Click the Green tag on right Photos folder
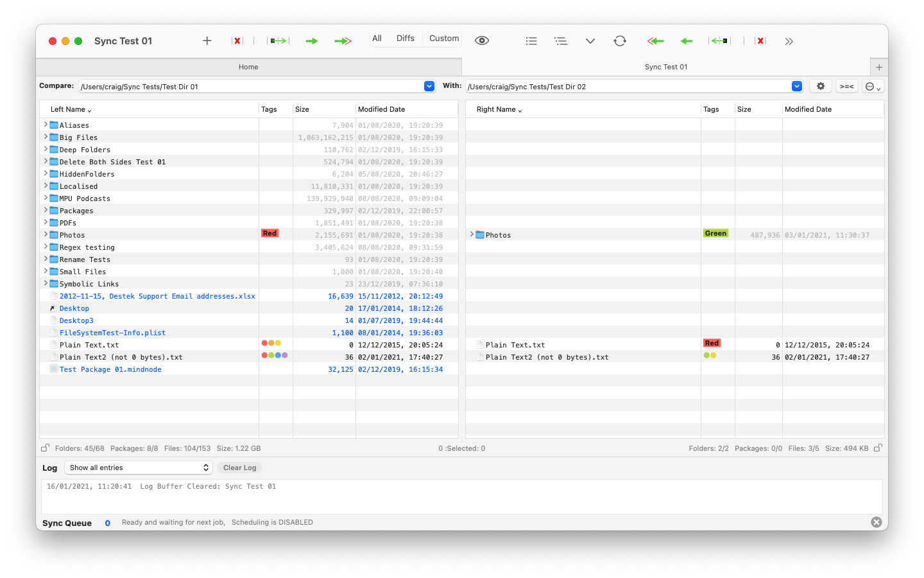The image size is (924, 578). pos(715,234)
